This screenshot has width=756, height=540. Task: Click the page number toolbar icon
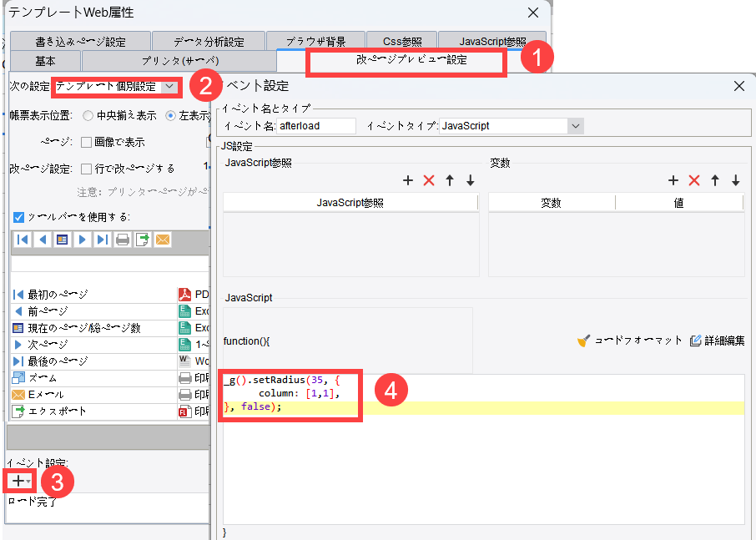point(63,240)
